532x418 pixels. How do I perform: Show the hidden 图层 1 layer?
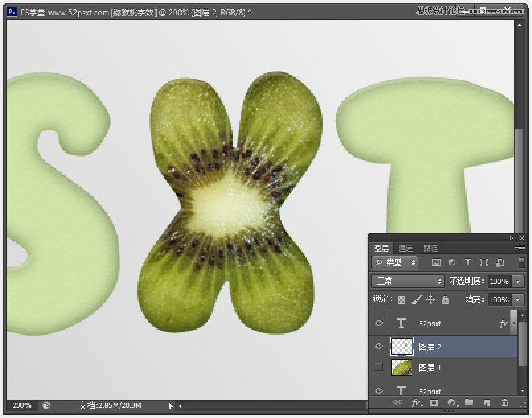(379, 368)
